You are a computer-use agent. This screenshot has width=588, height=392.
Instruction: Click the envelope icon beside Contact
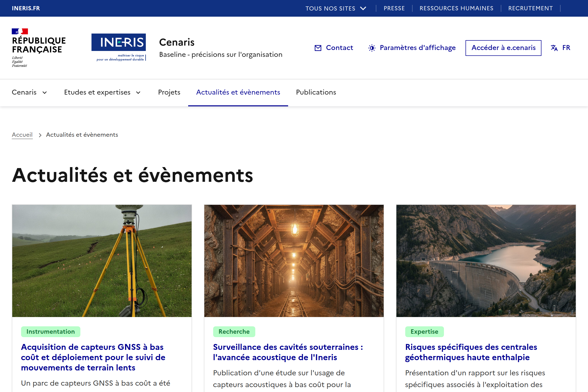click(x=318, y=48)
